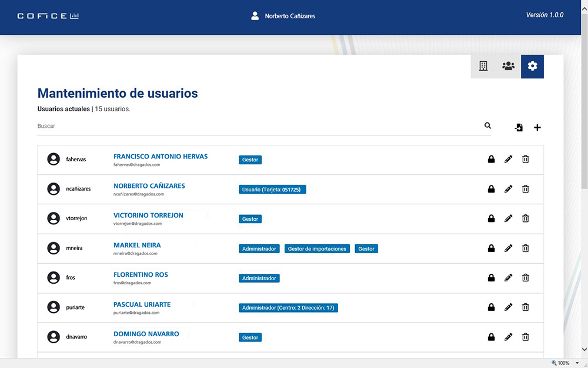Click the avatar icon for mneira
Viewport: 588px width, 368px height.
tap(54, 248)
